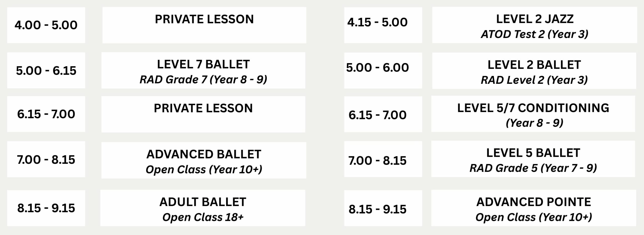Open the Adult Ballet Open Class 18+ box
Image resolution: width=644 pixels, height=235 pixels.
pos(203,208)
